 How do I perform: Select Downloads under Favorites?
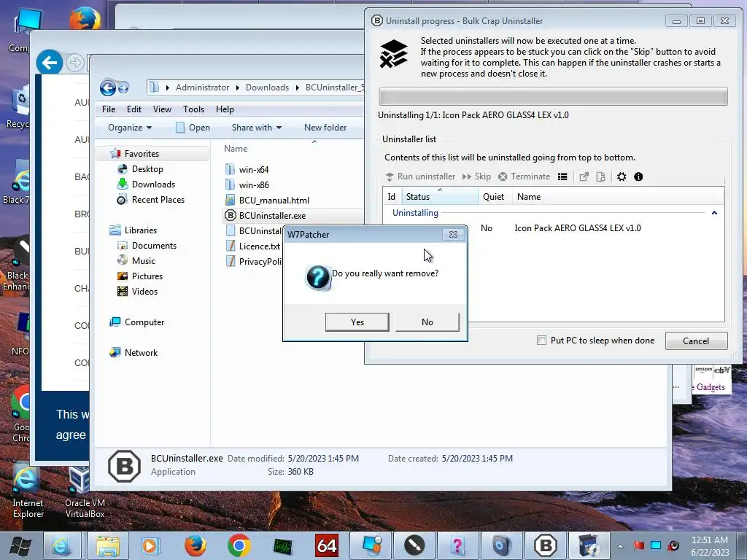pos(153,184)
